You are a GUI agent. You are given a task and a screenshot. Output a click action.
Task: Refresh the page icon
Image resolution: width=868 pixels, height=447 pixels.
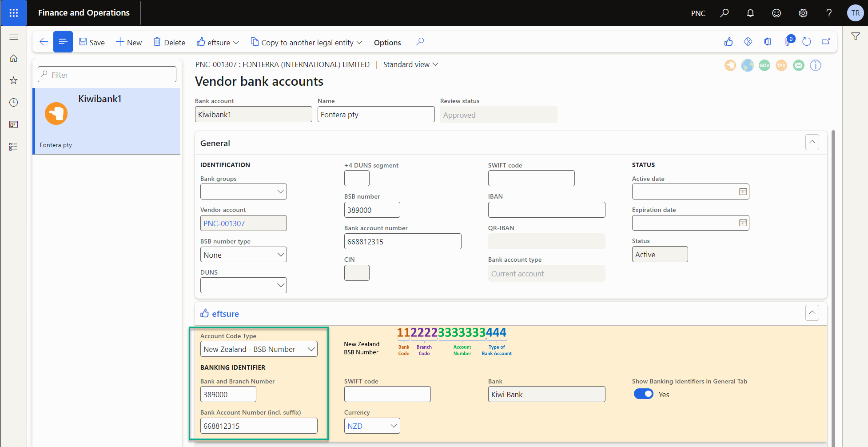807,42
